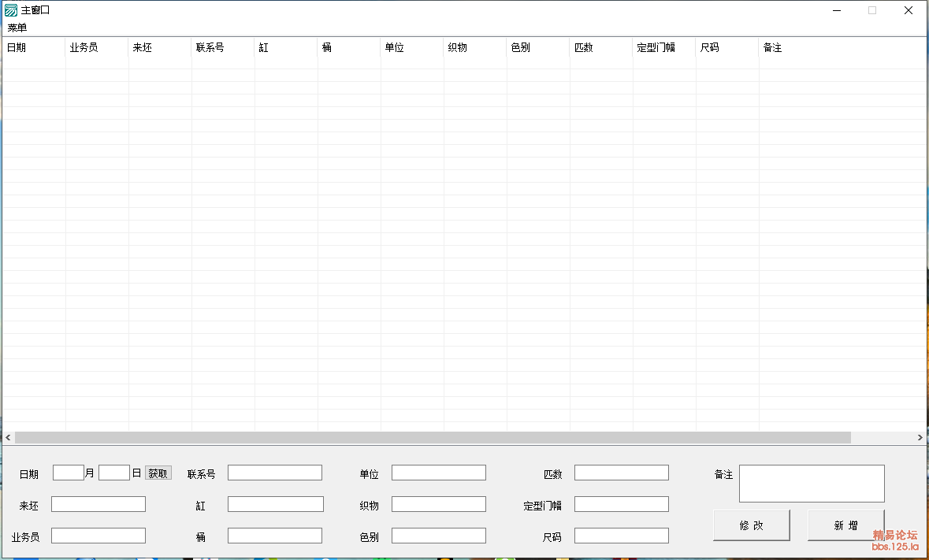Click the 获取 button next to date fields
Screen dimensions: 929x560
[158, 473]
